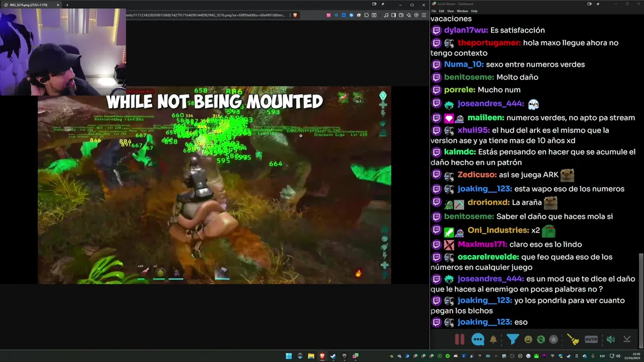The width and height of the screenshot is (644, 362).
Task: Click the last chat message 'eso'
Action: (x=521, y=322)
